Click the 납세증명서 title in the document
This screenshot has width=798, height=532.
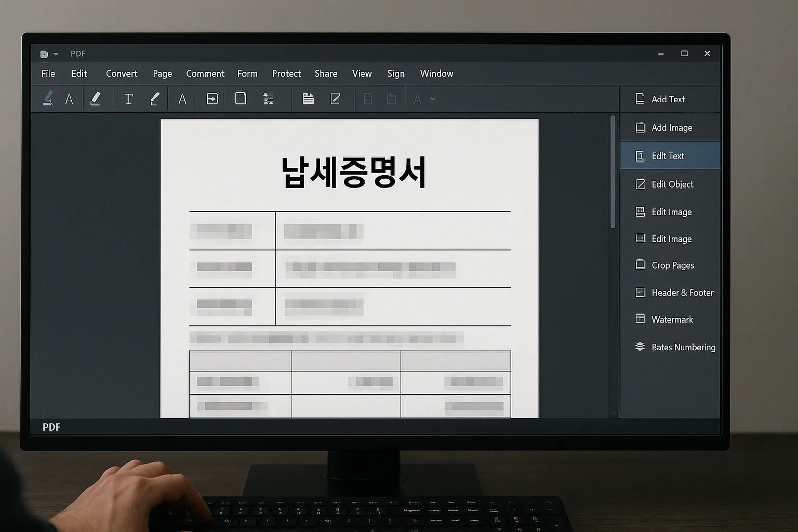pyautogui.click(x=353, y=172)
